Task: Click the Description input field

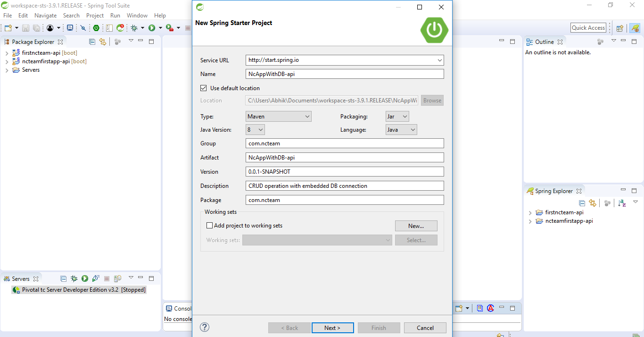Action: [x=345, y=185]
